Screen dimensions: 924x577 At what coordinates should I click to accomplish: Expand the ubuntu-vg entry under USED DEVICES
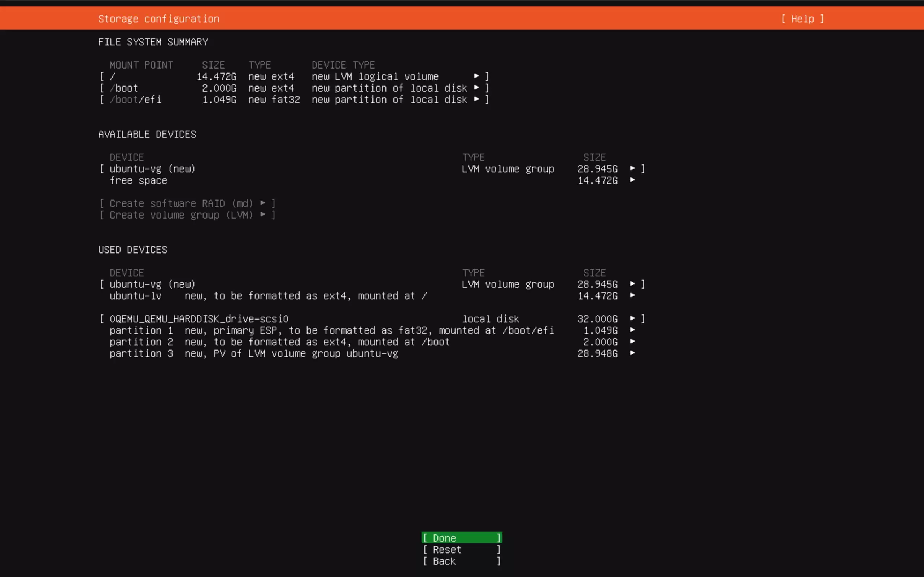pyautogui.click(x=632, y=284)
